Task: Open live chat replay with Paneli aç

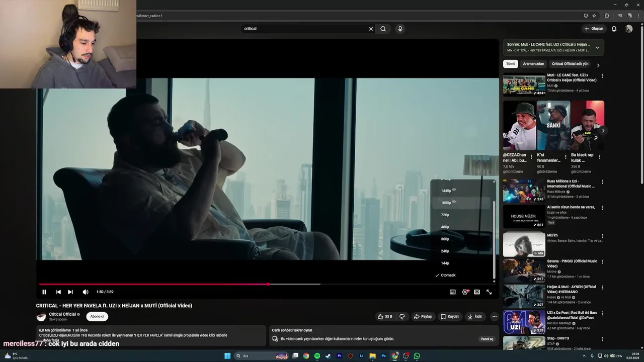Action: pyautogui.click(x=487, y=339)
